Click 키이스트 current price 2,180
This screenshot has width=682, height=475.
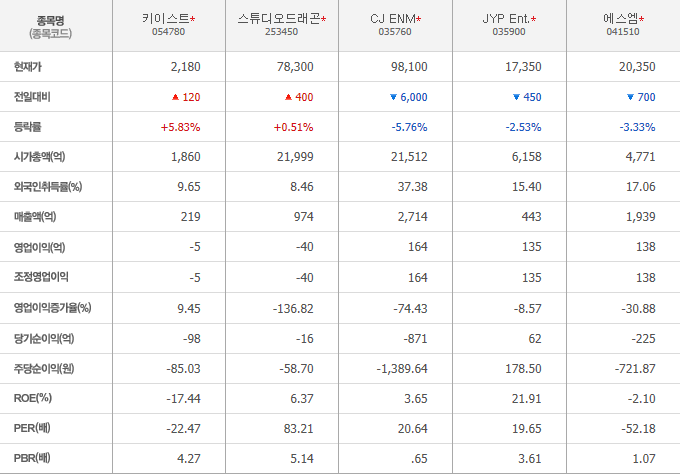pos(186,67)
